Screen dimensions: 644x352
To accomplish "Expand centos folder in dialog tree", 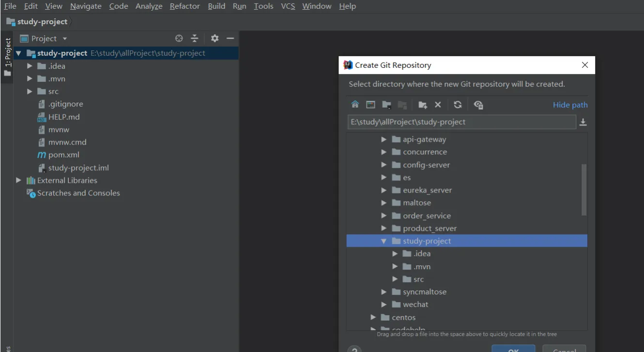I will [373, 317].
